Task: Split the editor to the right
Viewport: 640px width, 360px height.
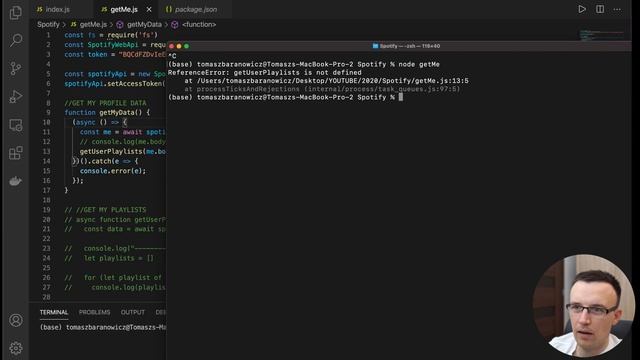Action: pos(600,9)
